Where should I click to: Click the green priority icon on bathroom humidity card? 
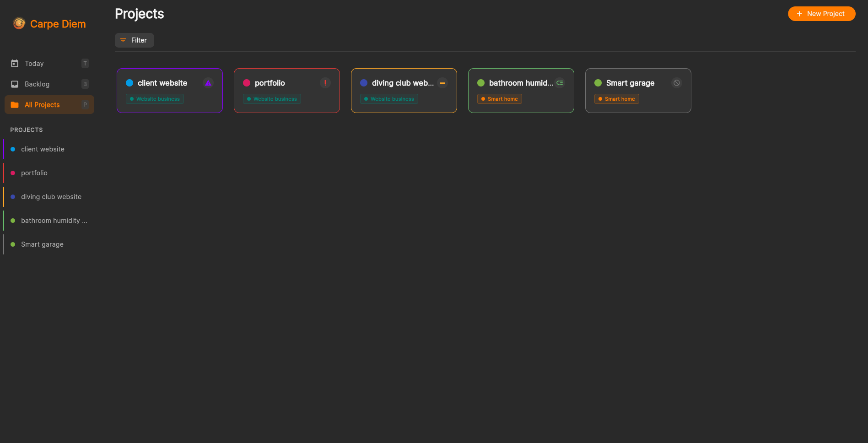(x=560, y=83)
